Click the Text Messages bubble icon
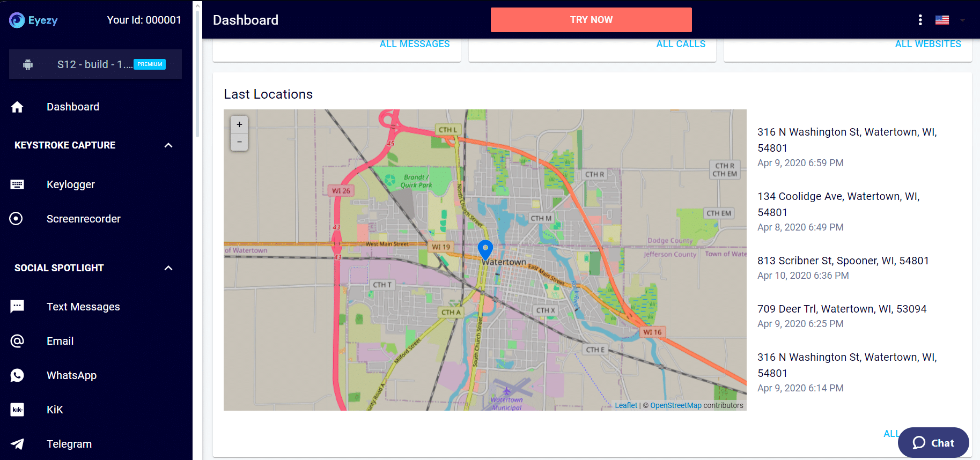The image size is (980, 460). click(x=17, y=307)
